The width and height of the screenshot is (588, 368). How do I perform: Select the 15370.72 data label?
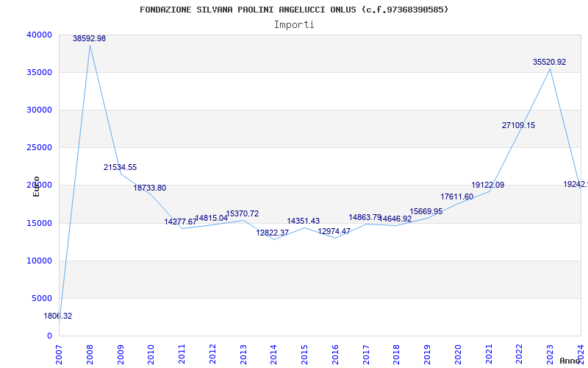[243, 213]
